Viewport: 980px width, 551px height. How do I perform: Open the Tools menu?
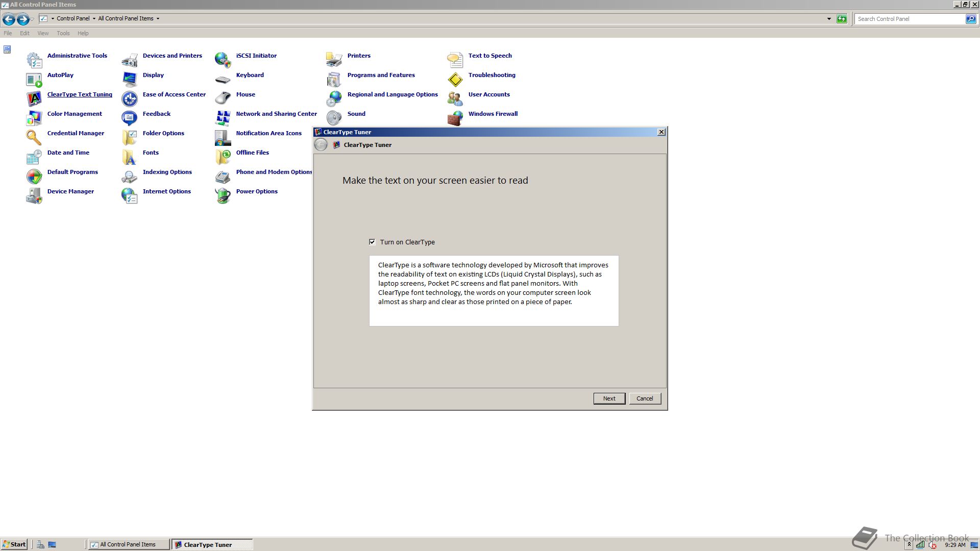63,33
